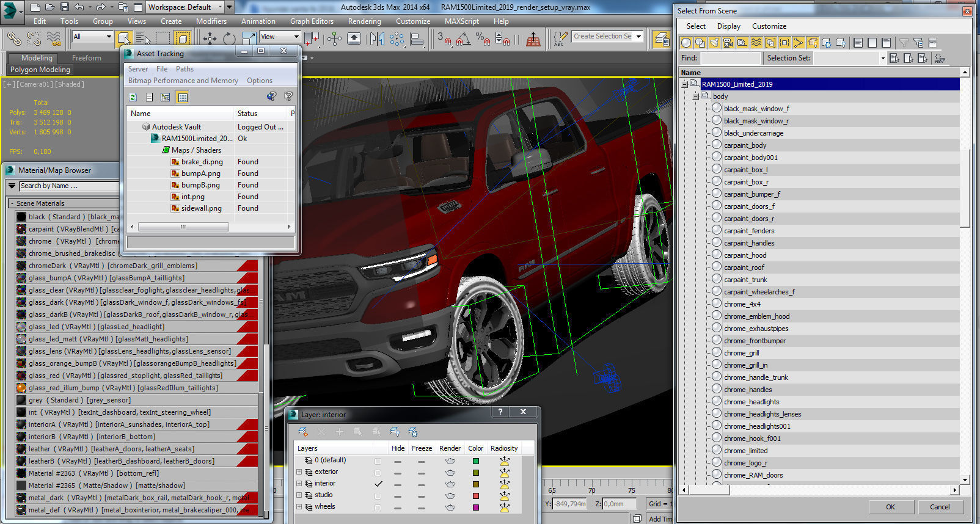Toggle Freeze for the exterior layer
The width and height of the screenshot is (980, 524).
(x=422, y=472)
